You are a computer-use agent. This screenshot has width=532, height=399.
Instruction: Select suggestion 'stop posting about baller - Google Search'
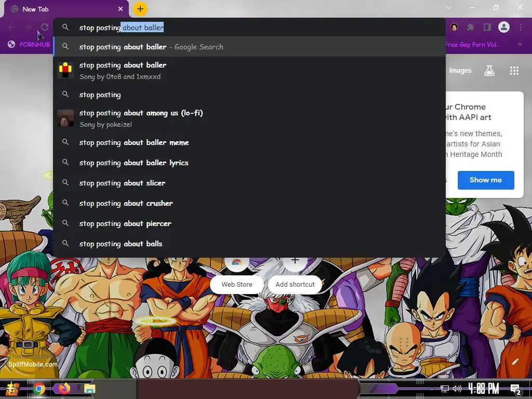tap(249, 47)
